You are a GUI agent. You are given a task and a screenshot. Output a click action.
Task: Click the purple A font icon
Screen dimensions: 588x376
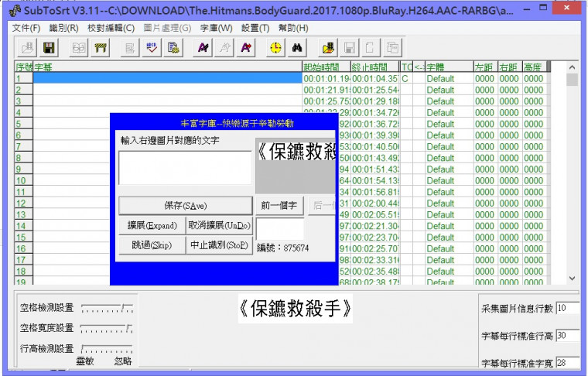click(203, 48)
